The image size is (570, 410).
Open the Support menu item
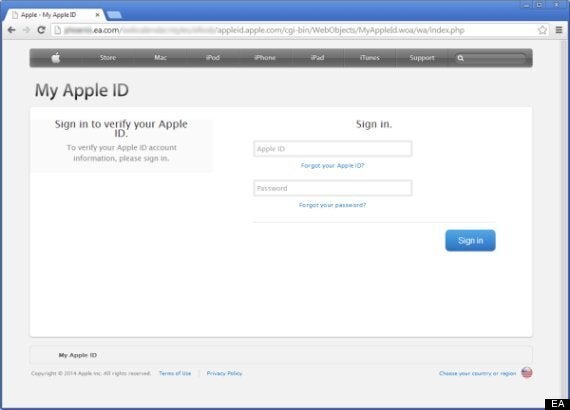click(422, 58)
